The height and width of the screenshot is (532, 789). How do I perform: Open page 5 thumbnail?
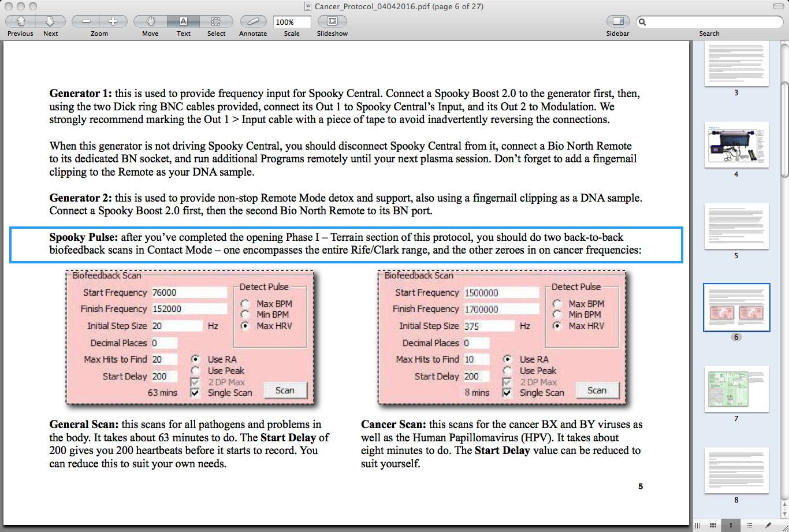tap(736, 226)
